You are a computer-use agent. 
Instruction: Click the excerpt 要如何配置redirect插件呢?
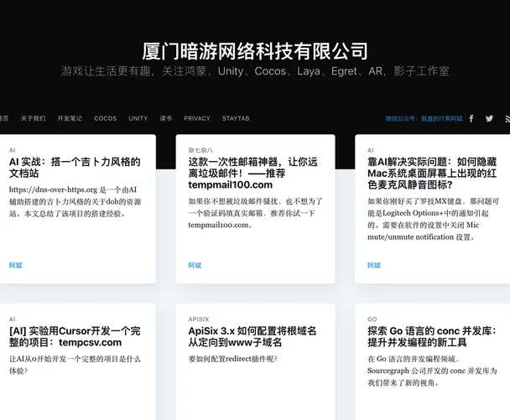[x=233, y=359]
